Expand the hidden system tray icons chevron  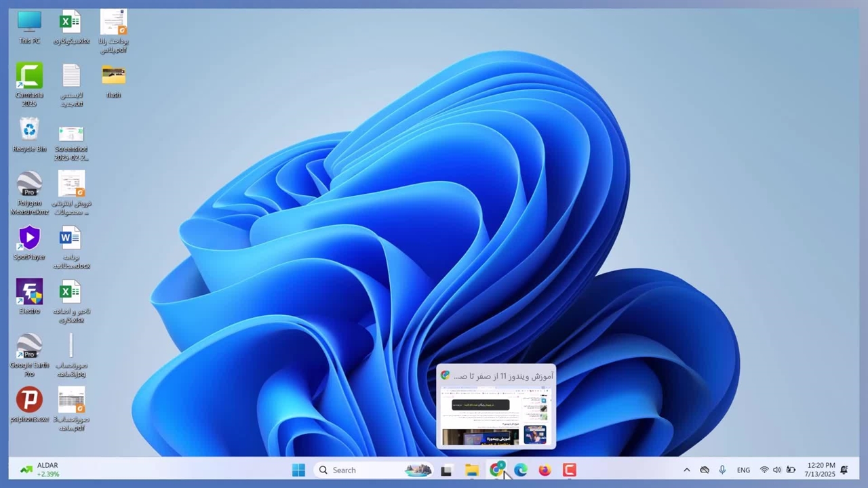pyautogui.click(x=686, y=470)
